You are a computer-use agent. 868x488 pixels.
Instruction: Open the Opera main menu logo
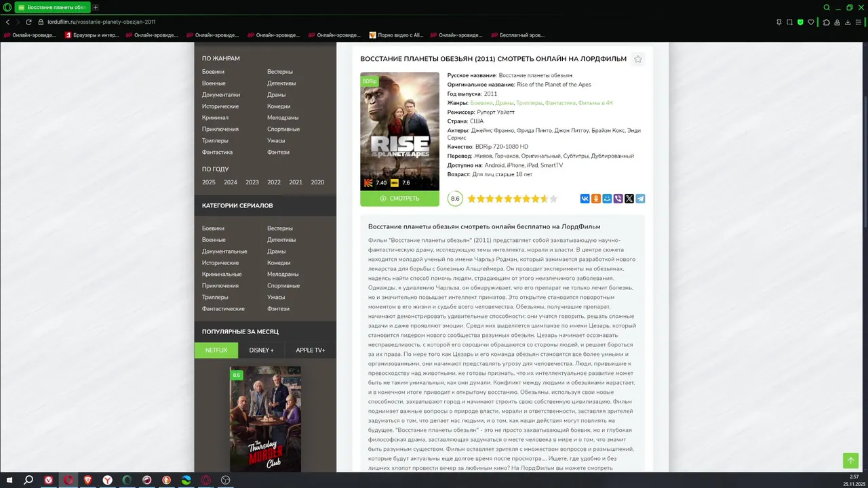click(x=6, y=7)
